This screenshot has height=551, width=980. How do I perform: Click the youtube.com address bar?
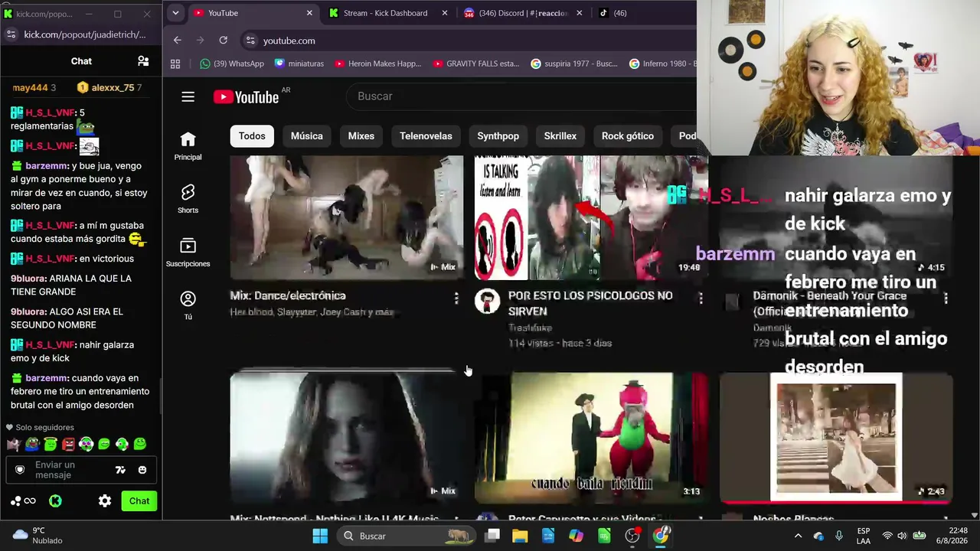[467, 41]
